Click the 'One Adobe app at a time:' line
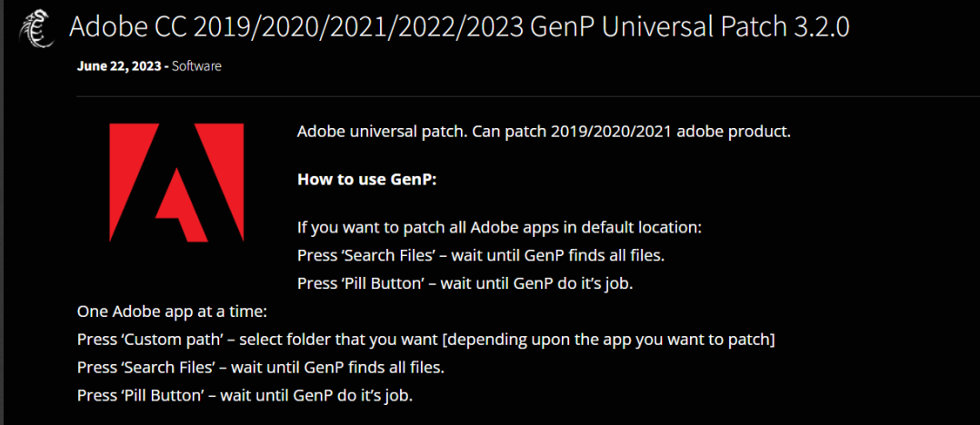Image resolution: width=980 pixels, height=425 pixels. 172,311
